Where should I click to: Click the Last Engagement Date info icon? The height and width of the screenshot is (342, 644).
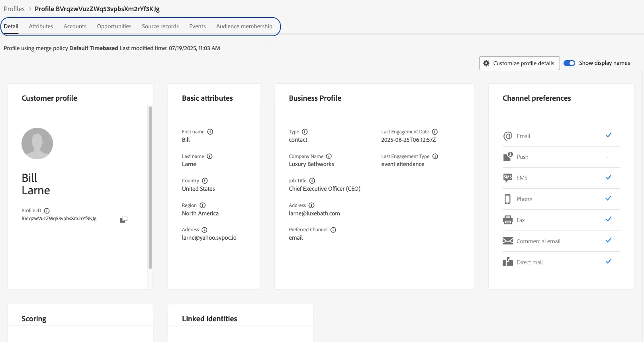pyautogui.click(x=435, y=132)
